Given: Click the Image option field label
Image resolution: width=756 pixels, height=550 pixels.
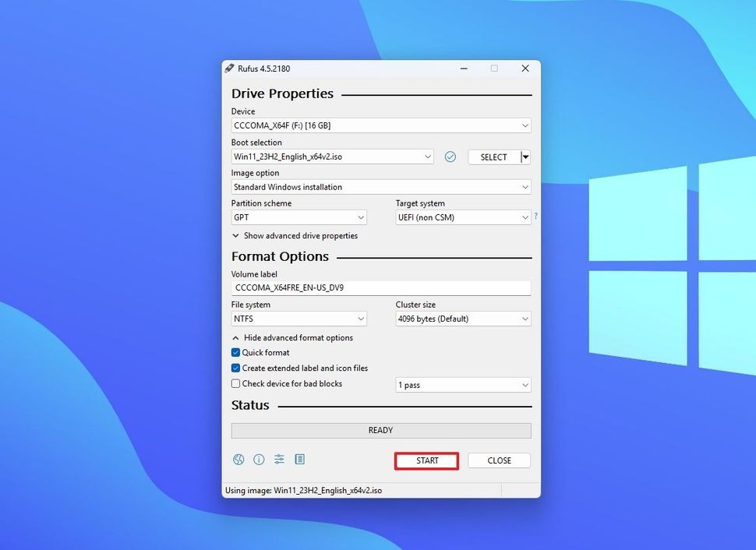Looking at the screenshot, I should tap(255, 173).
